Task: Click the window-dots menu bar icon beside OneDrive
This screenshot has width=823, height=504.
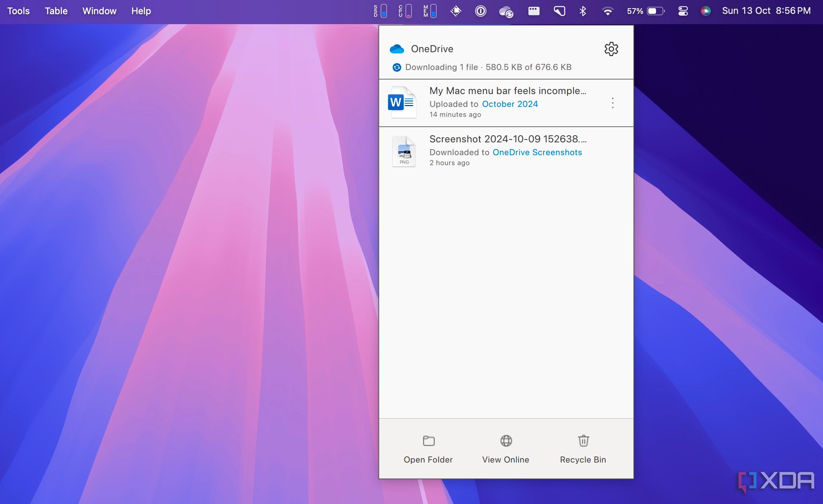Action: [534, 11]
